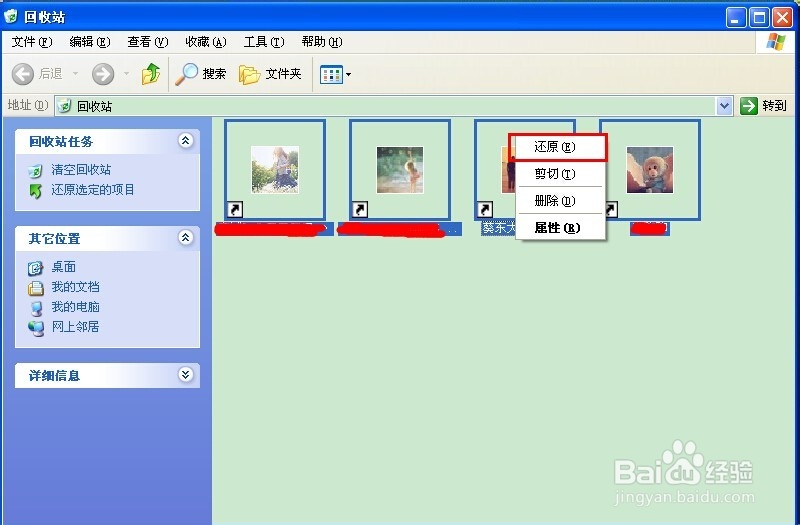
Task: Open the 网上邻居 link
Action: pyautogui.click(x=75, y=327)
